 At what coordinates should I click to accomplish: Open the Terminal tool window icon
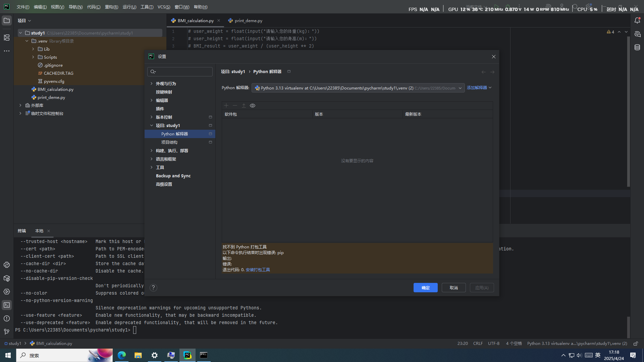(x=7, y=305)
